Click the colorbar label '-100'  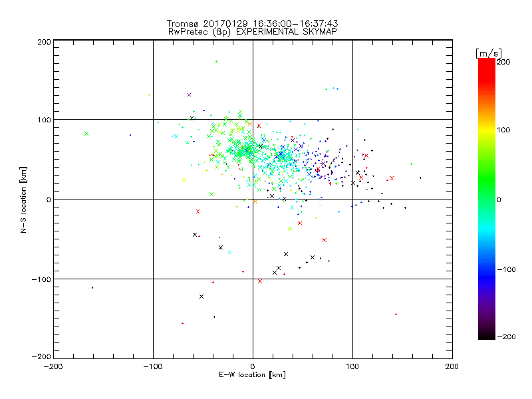pos(506,269)
